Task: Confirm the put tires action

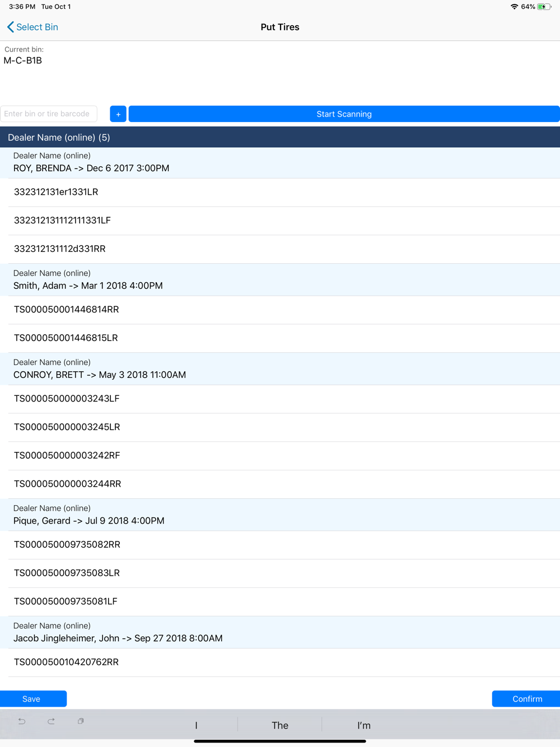Action: coord(526,699)
